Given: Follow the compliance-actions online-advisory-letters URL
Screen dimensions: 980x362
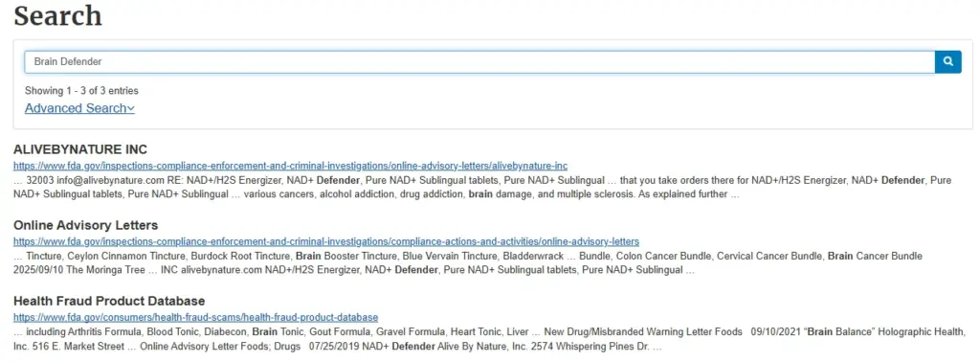Looking at the screenshot, I should click(x=326, y=241).
